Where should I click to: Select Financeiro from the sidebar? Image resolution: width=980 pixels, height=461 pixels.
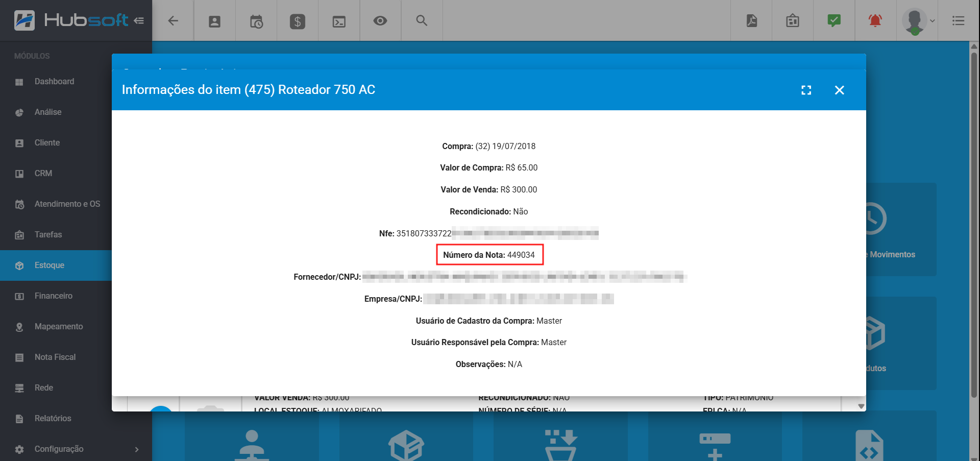[53, 296]
